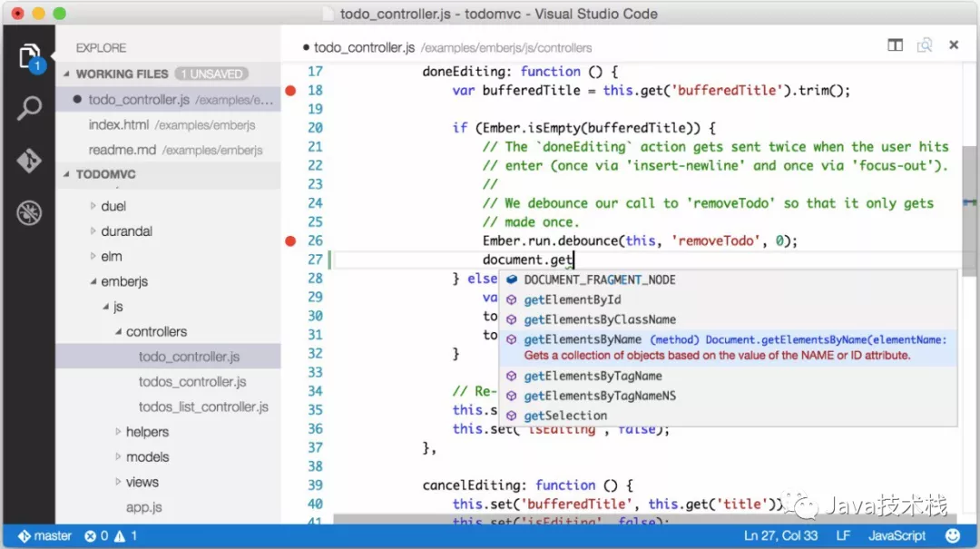Collapse the TODOMVC section
The image size is (980, 549).
point(67,174)
